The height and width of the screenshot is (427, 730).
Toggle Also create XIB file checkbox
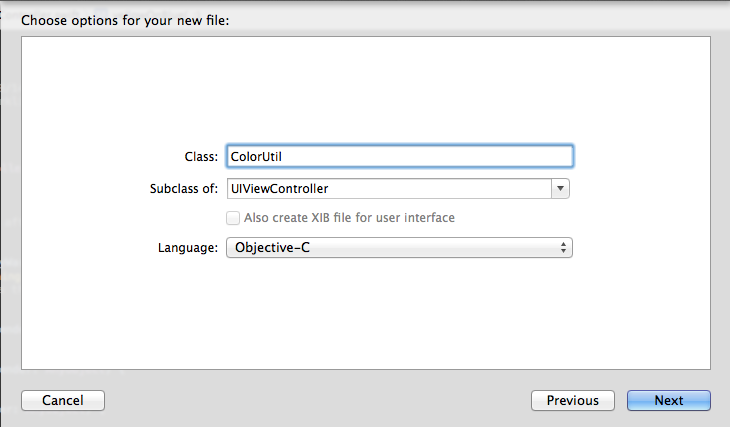click(233, 218)
